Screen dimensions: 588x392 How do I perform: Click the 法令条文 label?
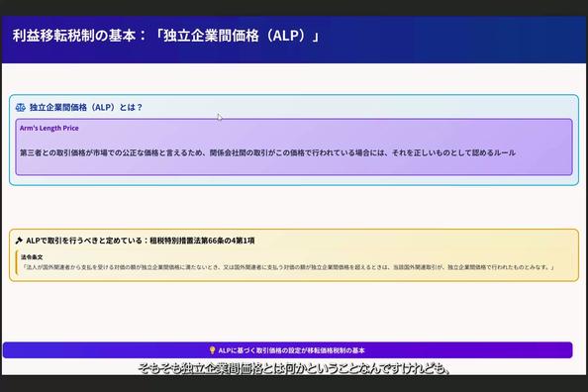coord(32,257)
